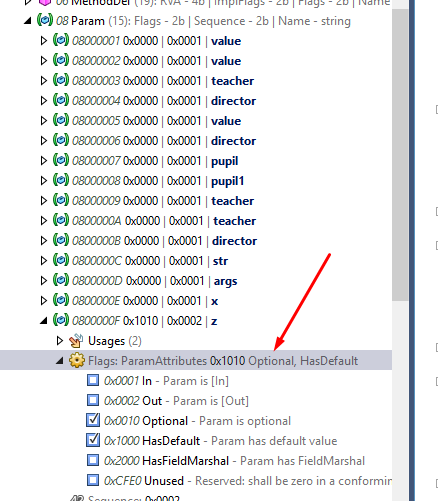438x501 pixels.
Task: Tick the 0x2000 HasFieldMarshal checkbox
Action: point(93,460)
